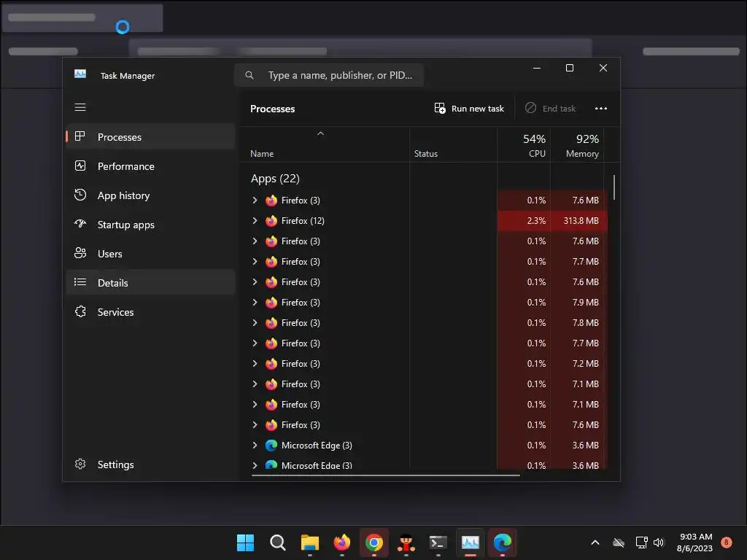This screenshot has width=747, height=560.
Task: Switch to Google Chrome on the taskbar
Action: tap(374, 542)
